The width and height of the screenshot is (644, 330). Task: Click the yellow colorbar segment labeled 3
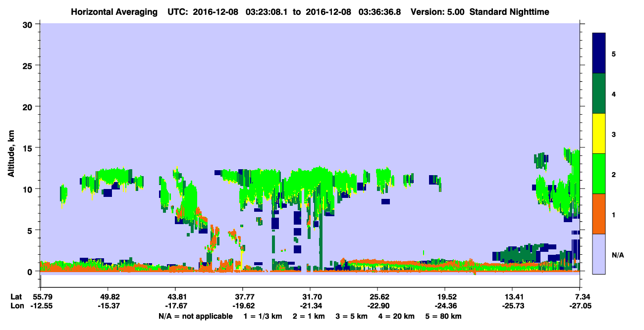599,134
